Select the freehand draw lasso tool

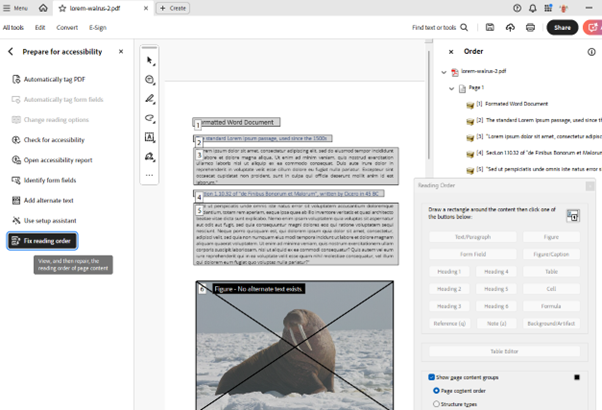[x=150, y=118]
